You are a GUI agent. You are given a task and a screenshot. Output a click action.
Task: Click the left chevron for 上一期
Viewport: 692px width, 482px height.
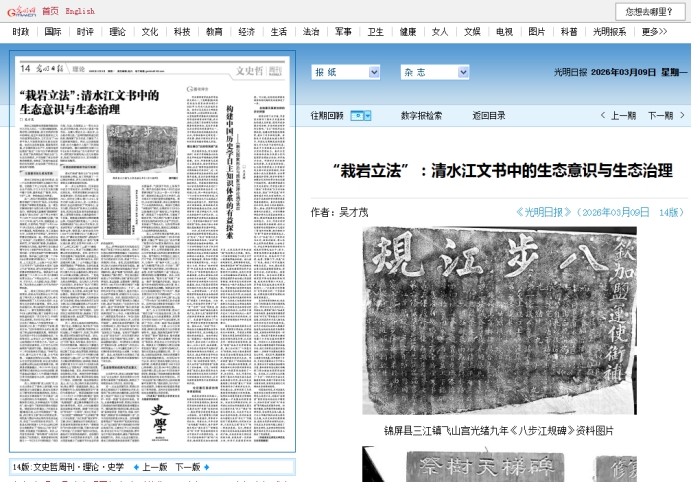[603, 116]
